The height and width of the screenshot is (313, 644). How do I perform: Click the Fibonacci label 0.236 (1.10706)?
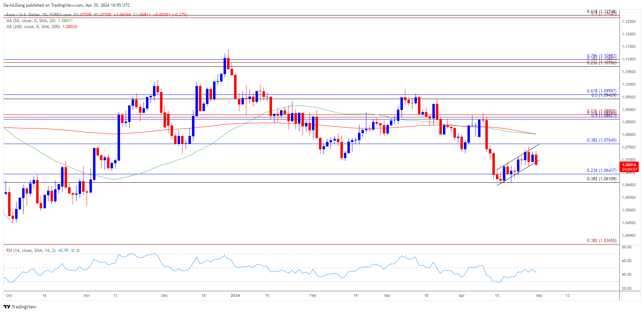point(602,63)
